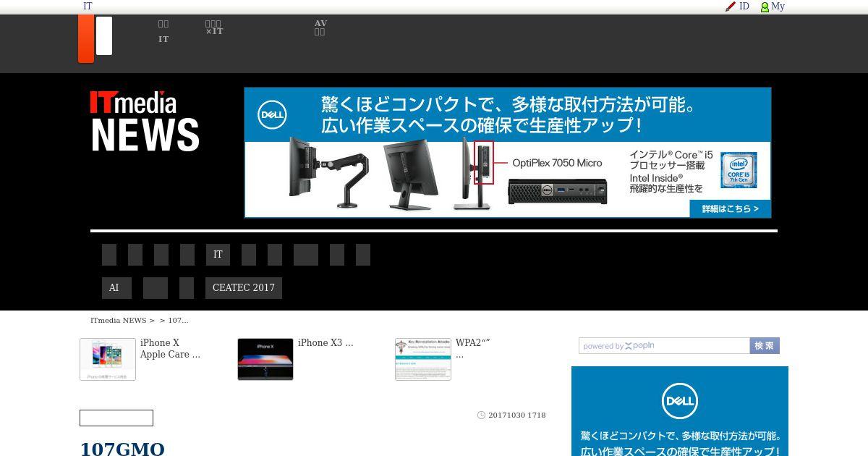868x456 pixels.
Task: Open the My link at top right
Action: [x=778, y=7]
